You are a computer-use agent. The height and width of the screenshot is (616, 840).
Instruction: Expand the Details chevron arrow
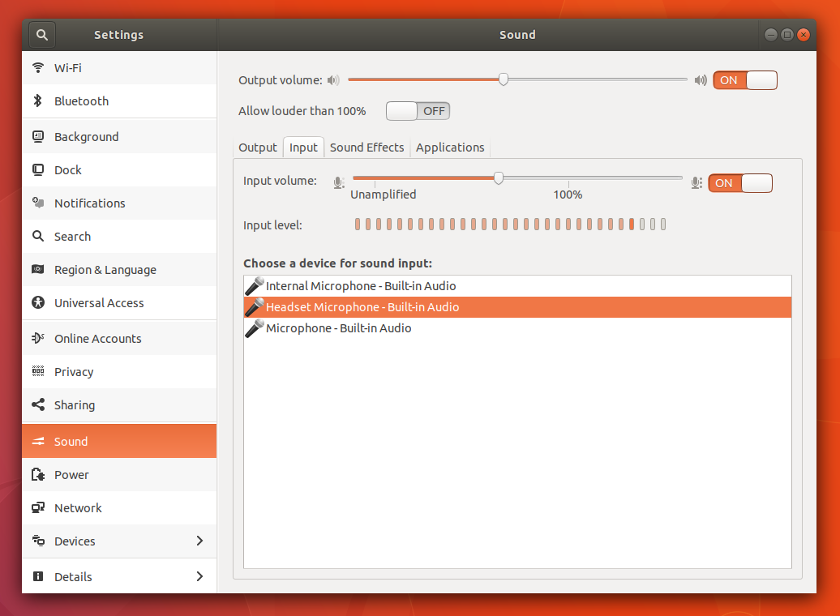coord(199,576)
